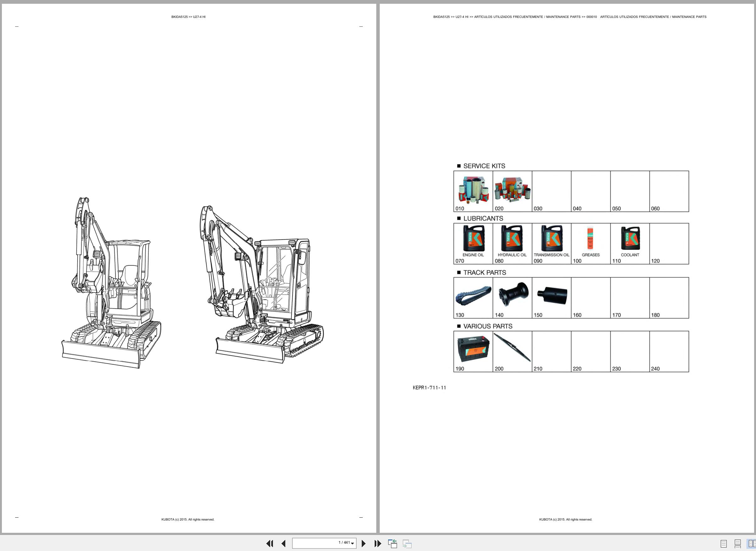Switch to continuous scrolling view
This screenshot has height=551, width=756.
coord(738,544)
